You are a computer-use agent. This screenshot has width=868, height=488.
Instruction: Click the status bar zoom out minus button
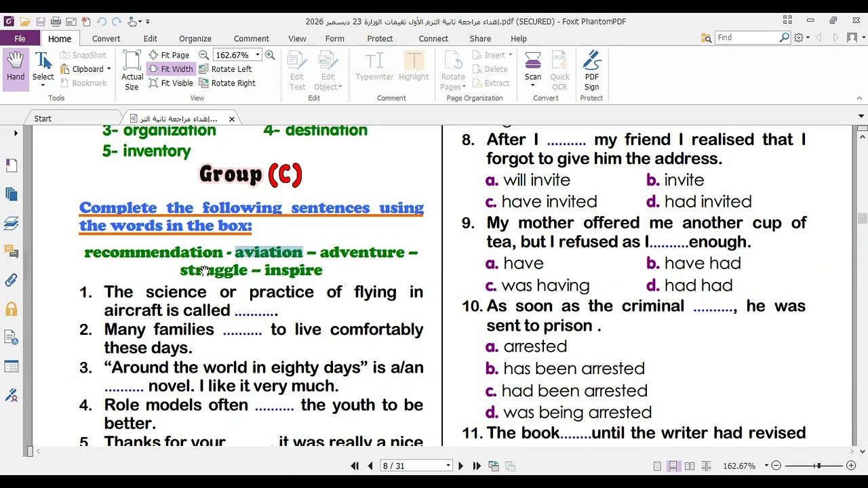pos(776,466)
